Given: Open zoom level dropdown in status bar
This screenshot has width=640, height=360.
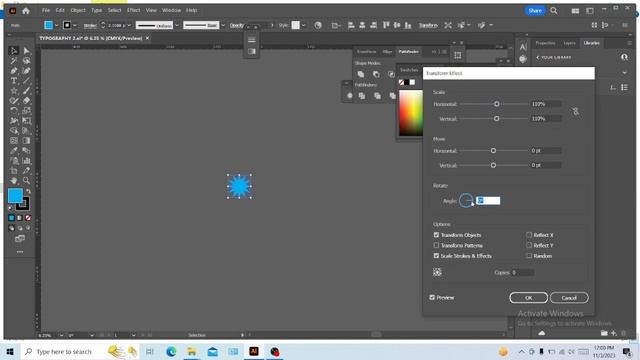Looking at the screenshot, I should 61,336.
